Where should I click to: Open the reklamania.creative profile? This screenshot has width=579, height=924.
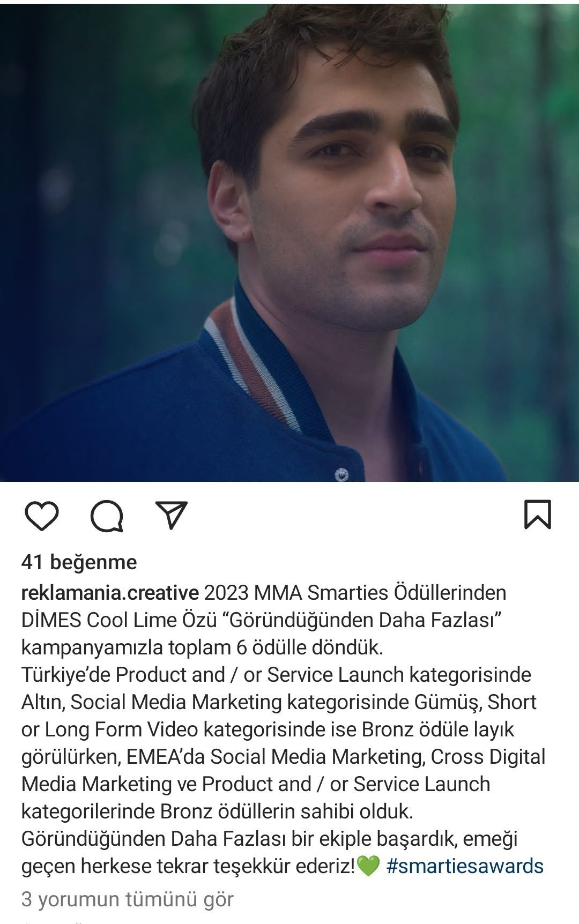coord(110,593)
